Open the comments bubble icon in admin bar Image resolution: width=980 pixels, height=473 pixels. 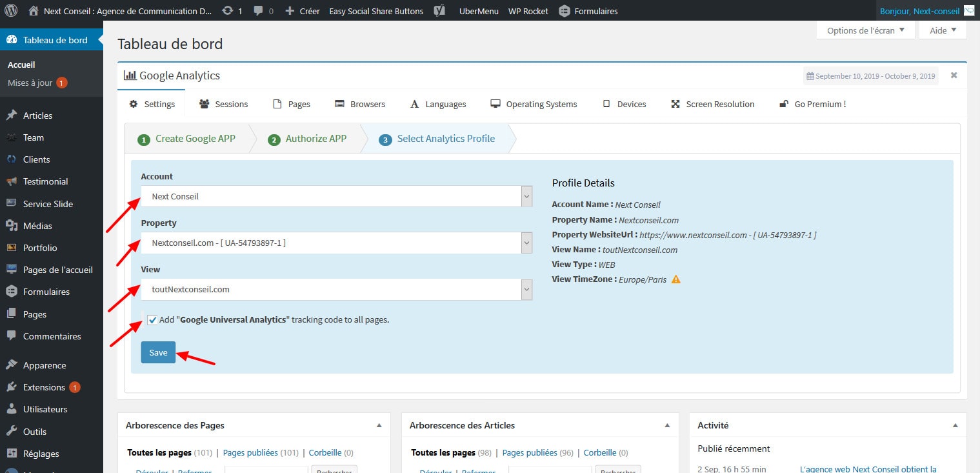click(258, 11)
